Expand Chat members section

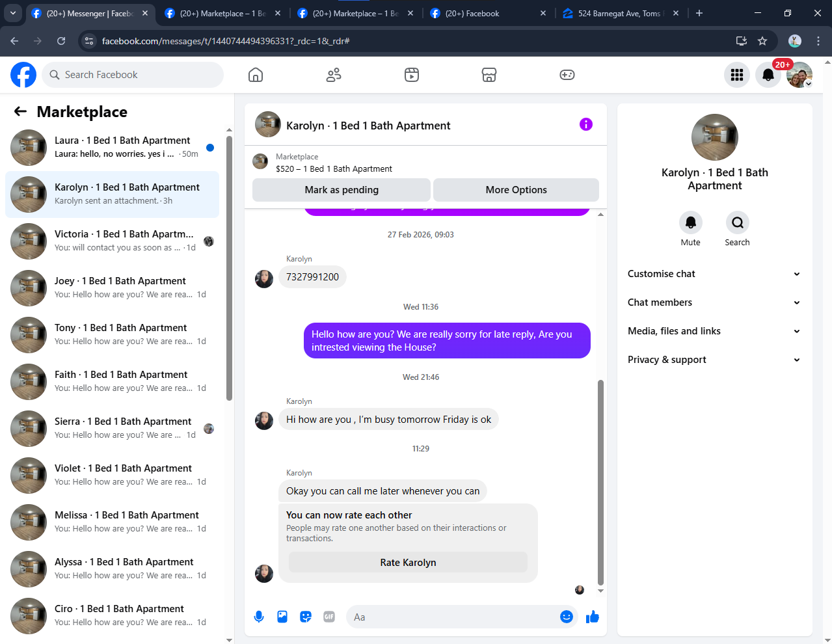coord(714,302)
